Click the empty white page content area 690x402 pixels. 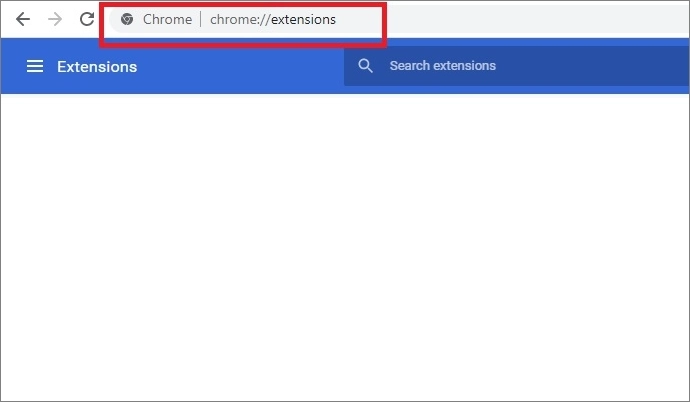tap(345, 250)
